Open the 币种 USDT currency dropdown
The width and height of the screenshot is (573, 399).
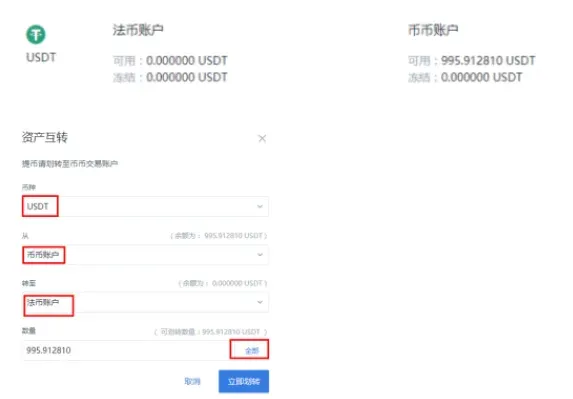pos(145,206)
